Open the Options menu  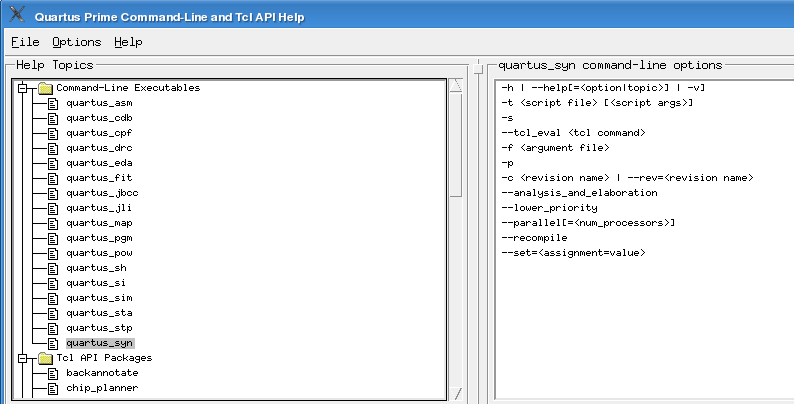point(77,42)
